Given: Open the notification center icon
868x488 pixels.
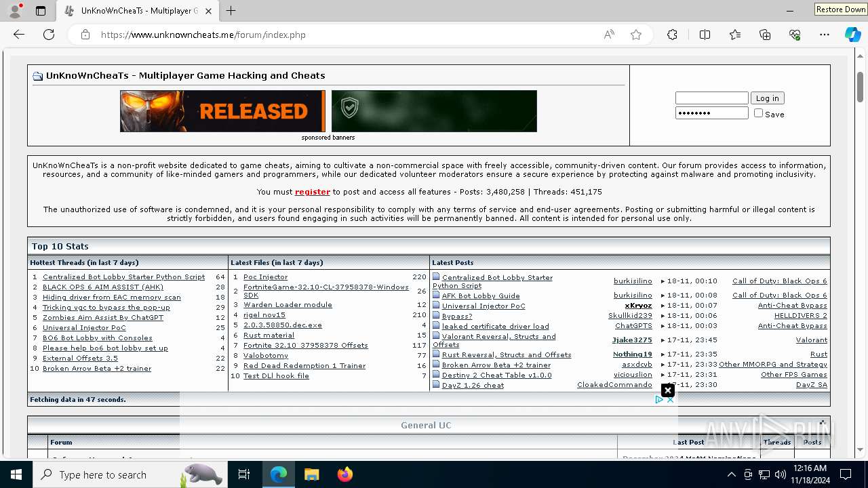Looking at the screenshot, I should tap(846, 474).
